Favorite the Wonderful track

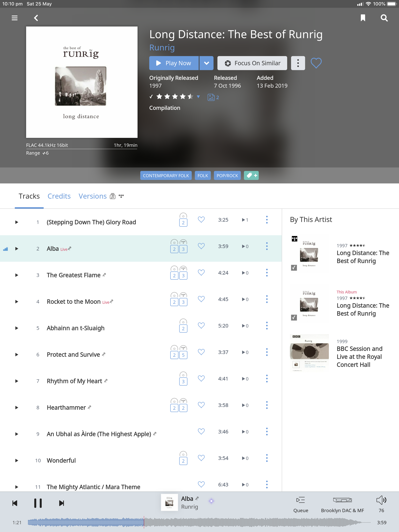click(201, 458)
